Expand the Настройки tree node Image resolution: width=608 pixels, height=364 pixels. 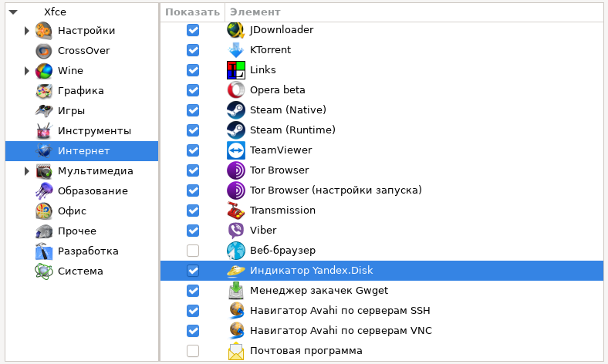point(27,31)
